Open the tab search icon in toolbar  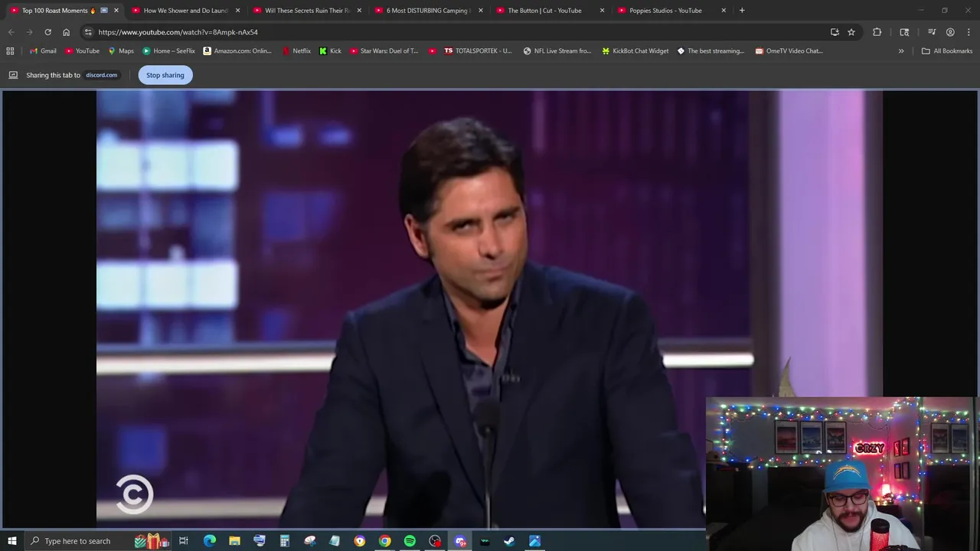904,32
